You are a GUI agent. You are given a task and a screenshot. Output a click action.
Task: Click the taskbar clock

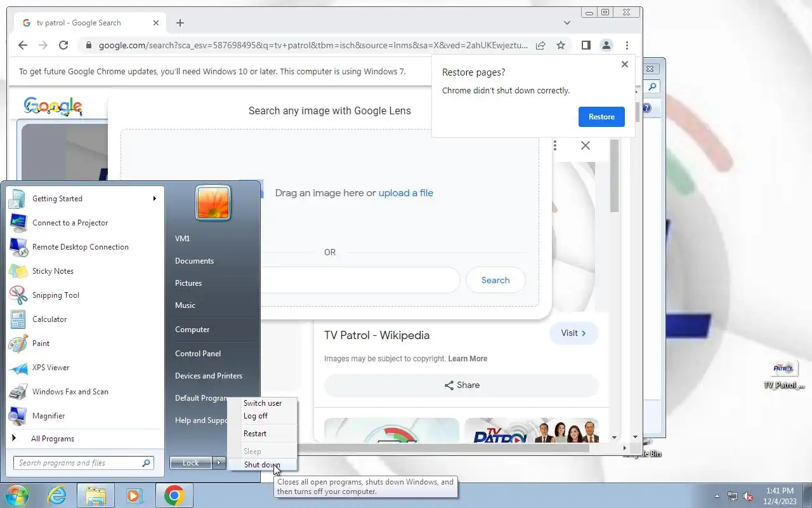780,496
